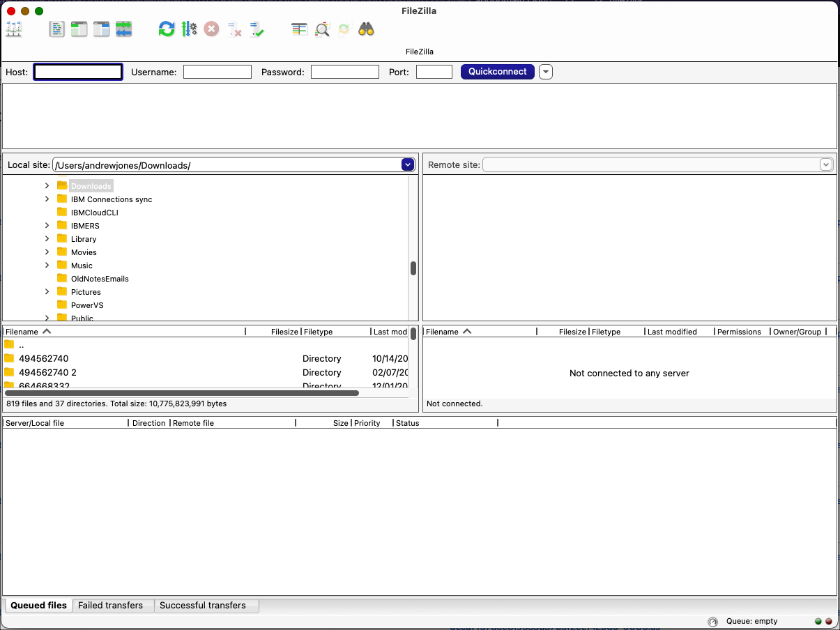
Task: Toggle message log display icon
Action: [57, 29]
